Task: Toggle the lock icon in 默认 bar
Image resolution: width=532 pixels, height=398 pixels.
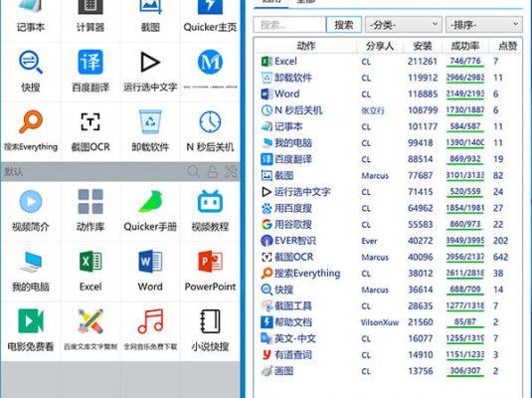Action: pyautogui.click(x=213, y=172)
